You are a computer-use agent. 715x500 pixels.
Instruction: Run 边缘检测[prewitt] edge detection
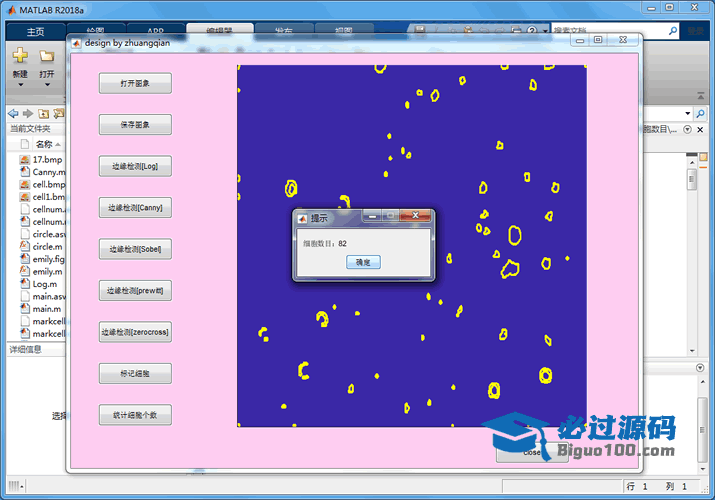(135, 290)
